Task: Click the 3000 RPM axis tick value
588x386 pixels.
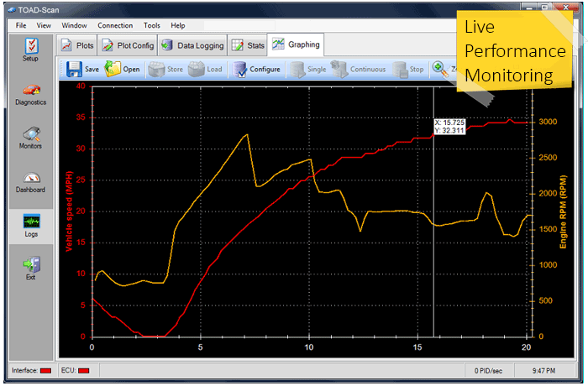Action: tap(548, 122)
